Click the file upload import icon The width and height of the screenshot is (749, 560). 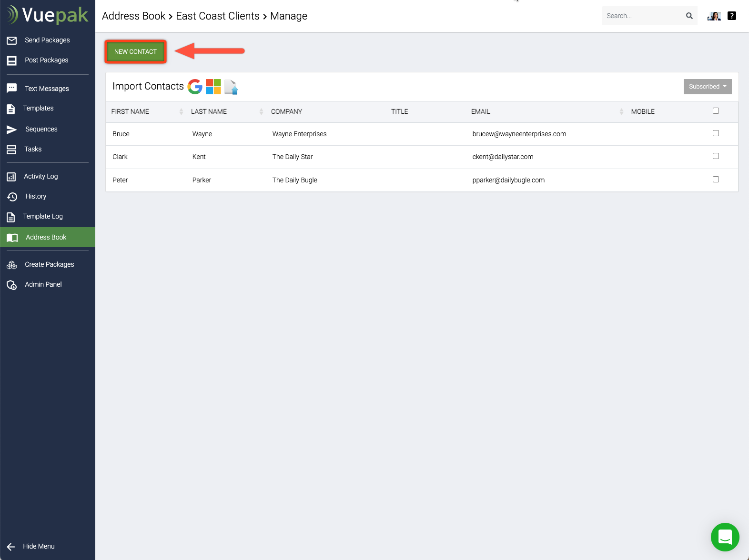click(231, 87)
